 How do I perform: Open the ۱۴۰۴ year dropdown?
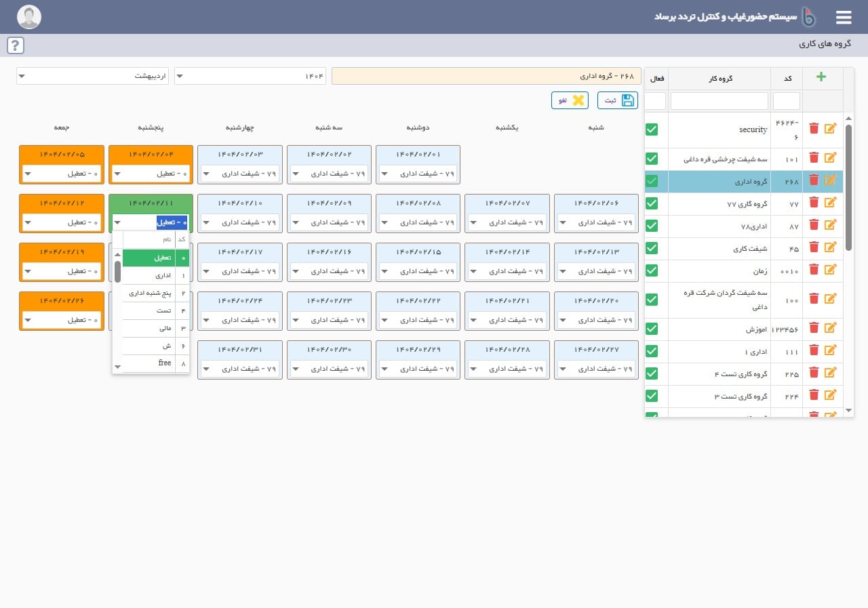click(x=250, y=77)
